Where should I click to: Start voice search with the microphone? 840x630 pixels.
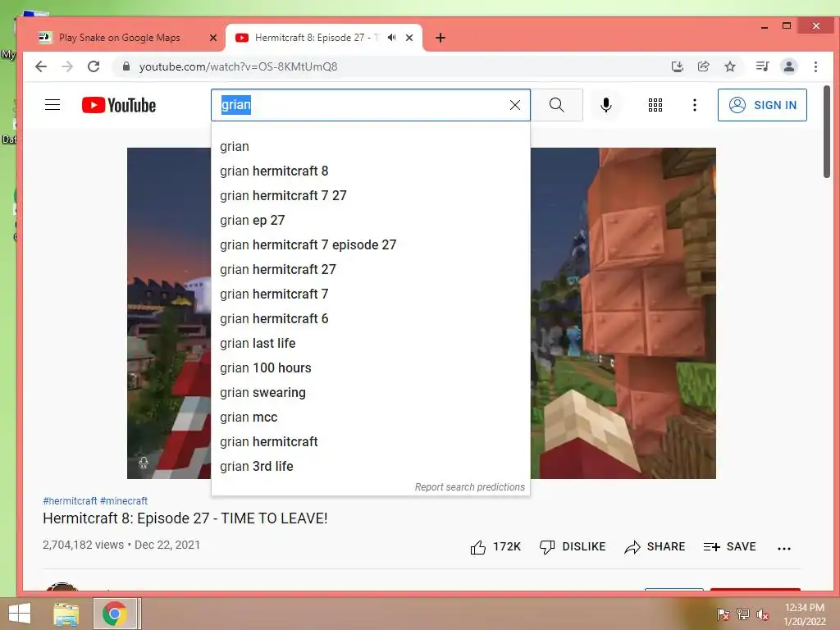(606, 105)
